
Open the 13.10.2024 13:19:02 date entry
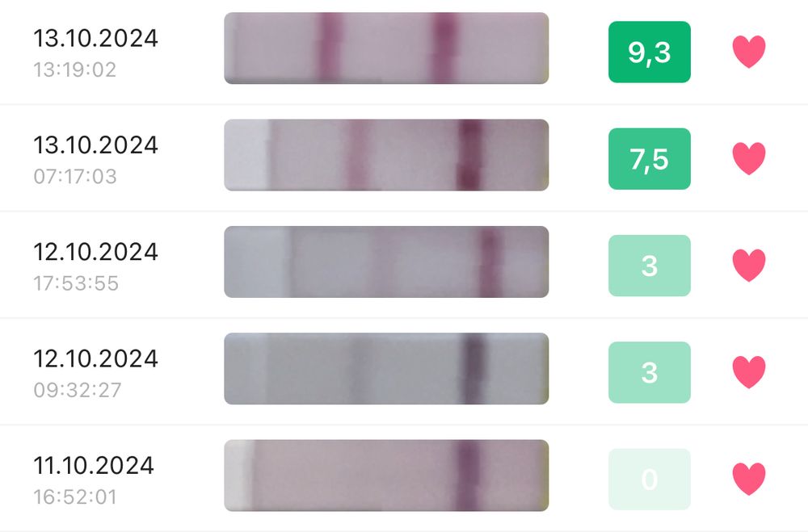(95, 50)
